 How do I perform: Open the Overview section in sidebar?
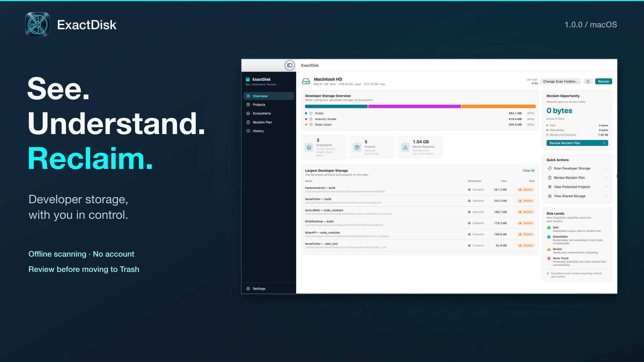pyautogui.click(x=269, y=96)
